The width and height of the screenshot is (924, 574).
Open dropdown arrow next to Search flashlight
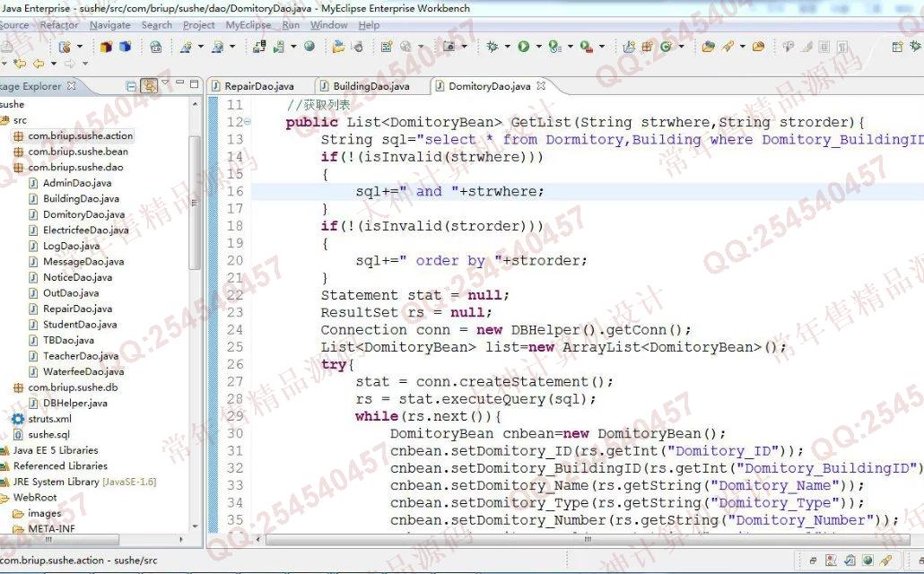click(742, 47)
